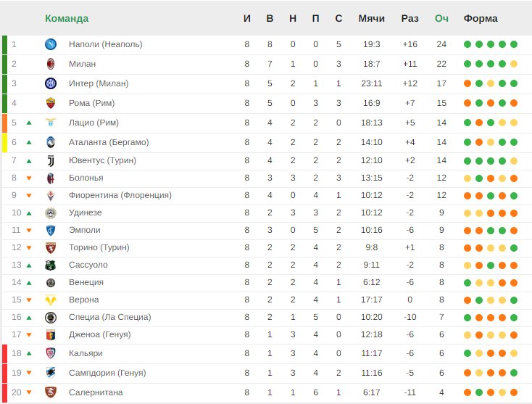The image size is (532, 404).
Task: Sort standings by Оч points header
Action: pos(441,18)
